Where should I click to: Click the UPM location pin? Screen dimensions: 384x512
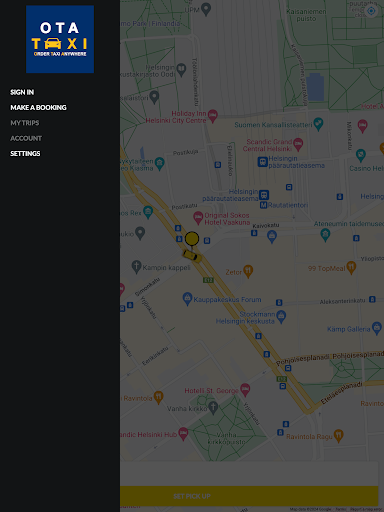(x=206, y=9)
